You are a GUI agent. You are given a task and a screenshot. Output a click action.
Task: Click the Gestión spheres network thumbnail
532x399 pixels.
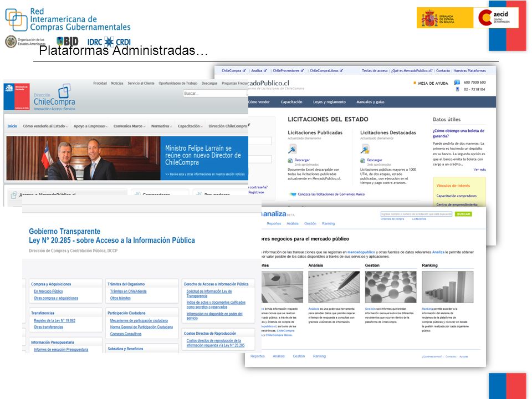(391, 287)
